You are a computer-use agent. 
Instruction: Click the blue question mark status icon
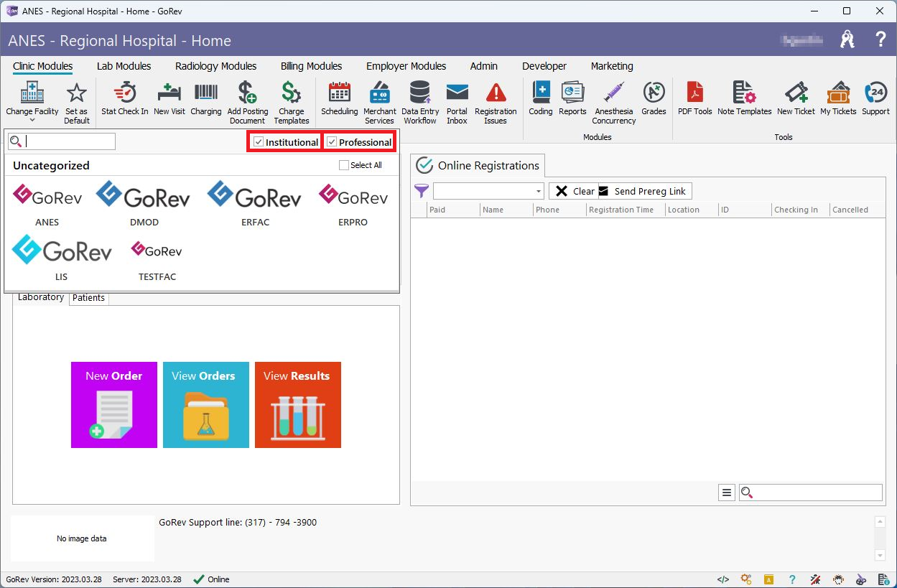(792, 579)
